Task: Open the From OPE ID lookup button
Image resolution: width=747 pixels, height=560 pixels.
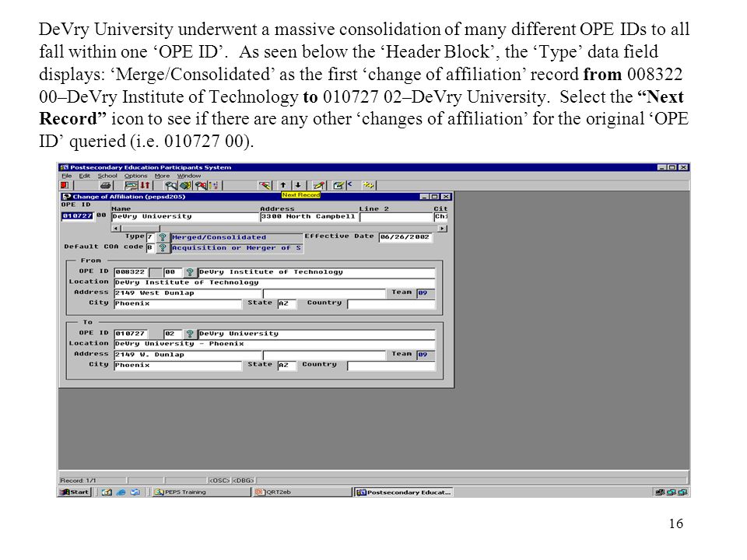Action: pos(190,272)
